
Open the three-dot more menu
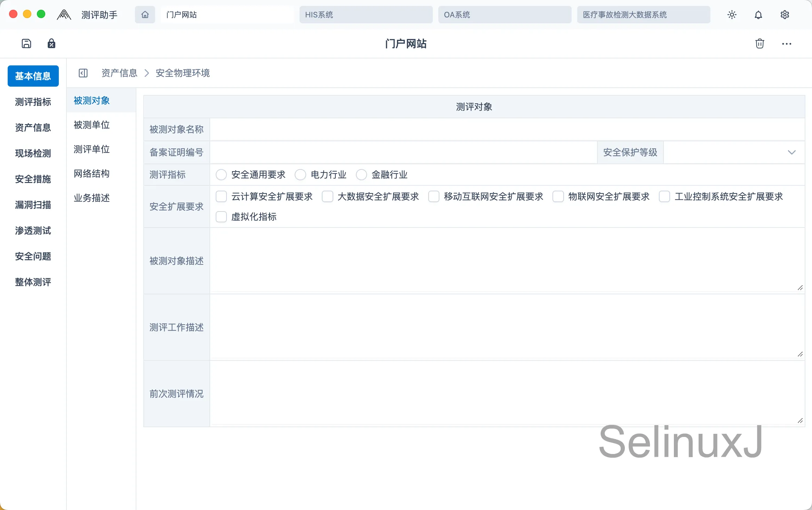(x=787, y=44)
